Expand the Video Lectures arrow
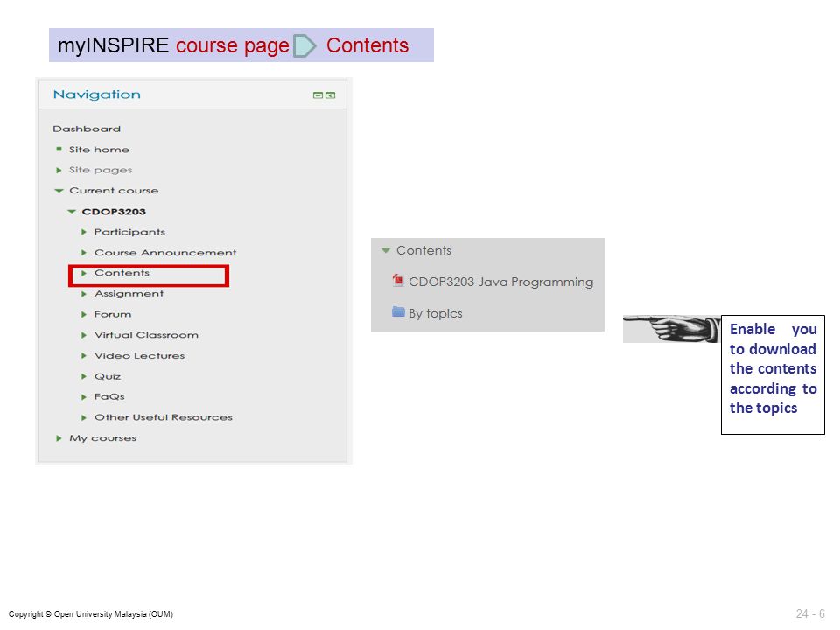The width and height of the screenshot is (840, 630). point(84,356)
